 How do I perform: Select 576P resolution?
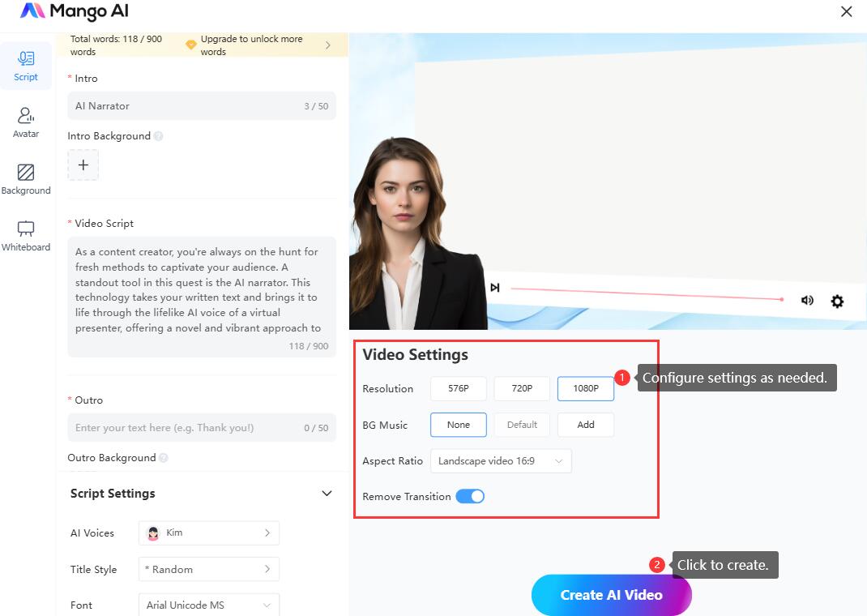(459, 389)
